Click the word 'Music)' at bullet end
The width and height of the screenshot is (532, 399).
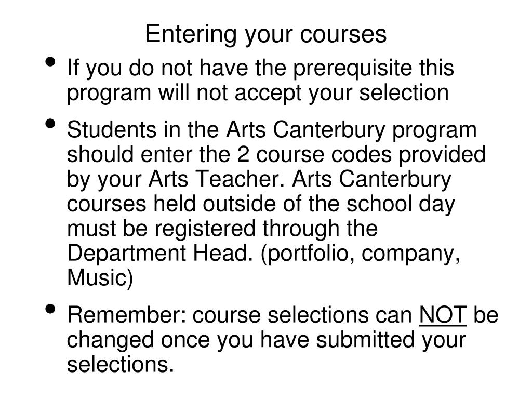[x=100, y=278]
